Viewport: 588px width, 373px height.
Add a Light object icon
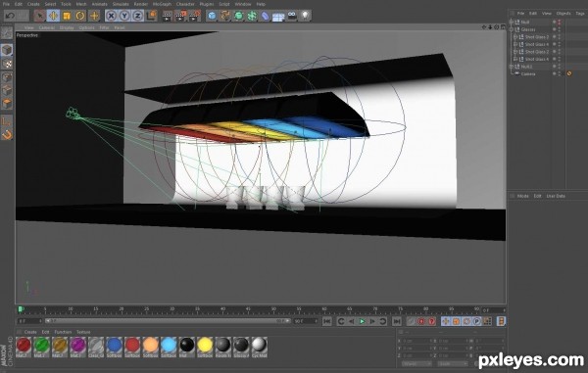click(x=306, y=16)
